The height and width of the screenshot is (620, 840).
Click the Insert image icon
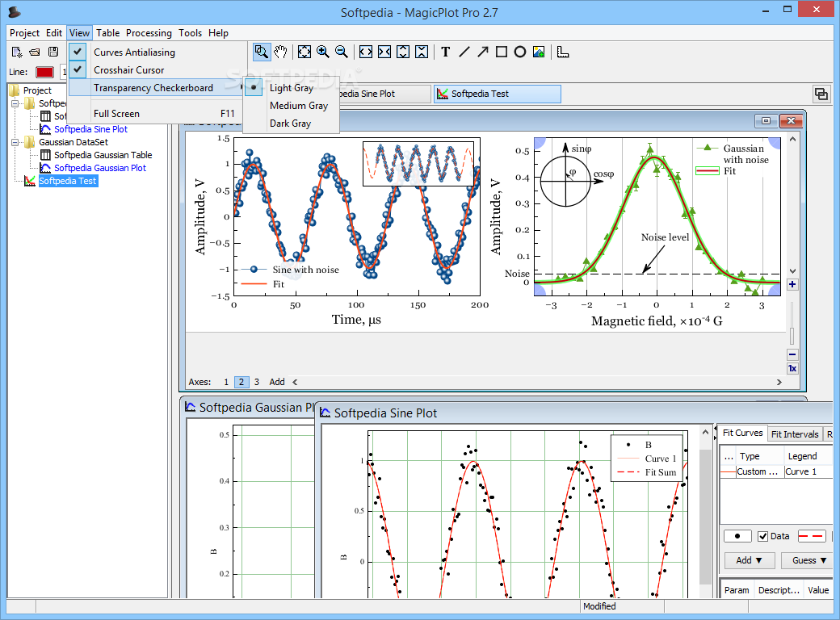(x=539, y=52)
